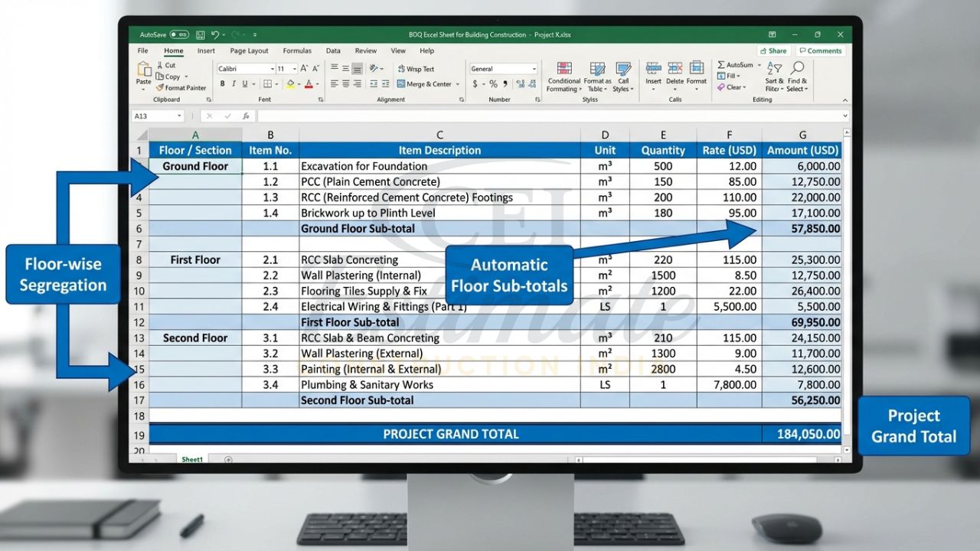Viewport: 980px width, 551px height.
Task: Open the Insert menu tab
Action: (206, 51)
